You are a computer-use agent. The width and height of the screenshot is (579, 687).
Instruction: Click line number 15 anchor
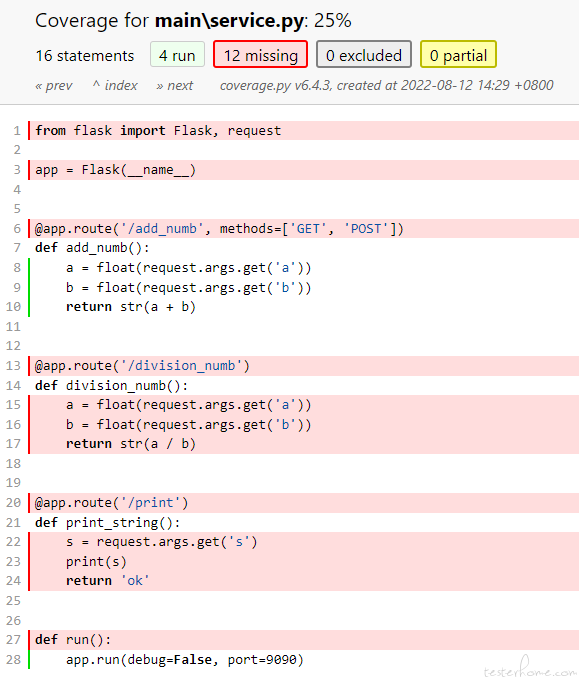13,404
